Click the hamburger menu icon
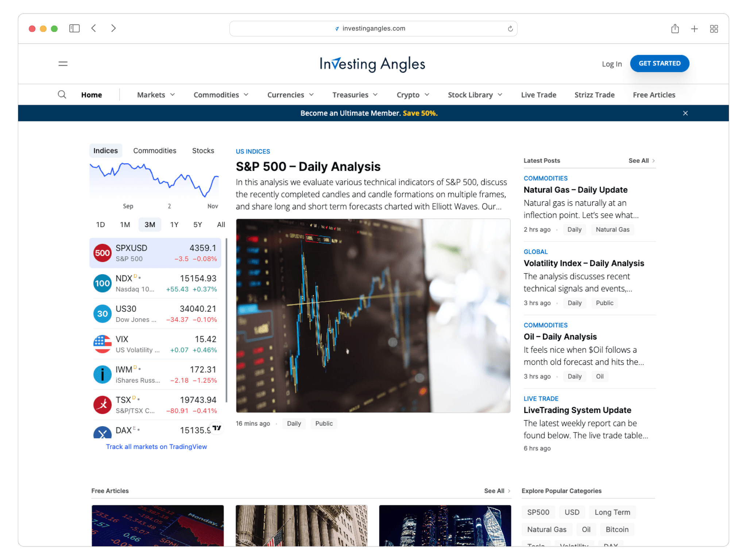The image size is (747, 560). (63, 63)
